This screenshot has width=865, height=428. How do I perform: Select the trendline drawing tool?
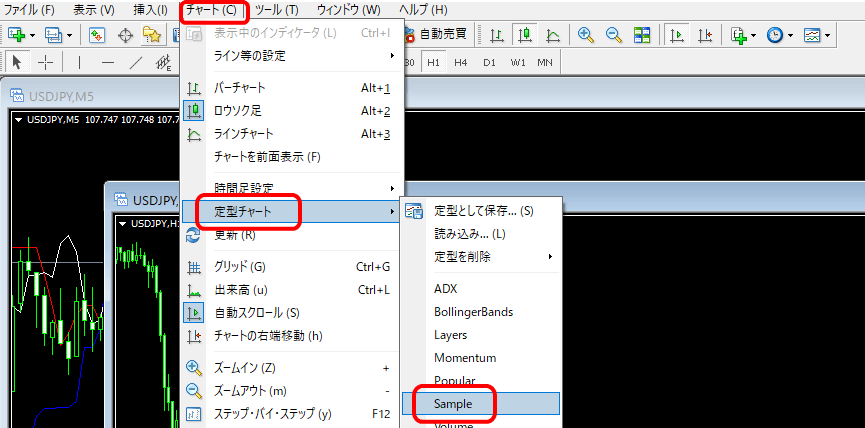(x=137, y=62)
